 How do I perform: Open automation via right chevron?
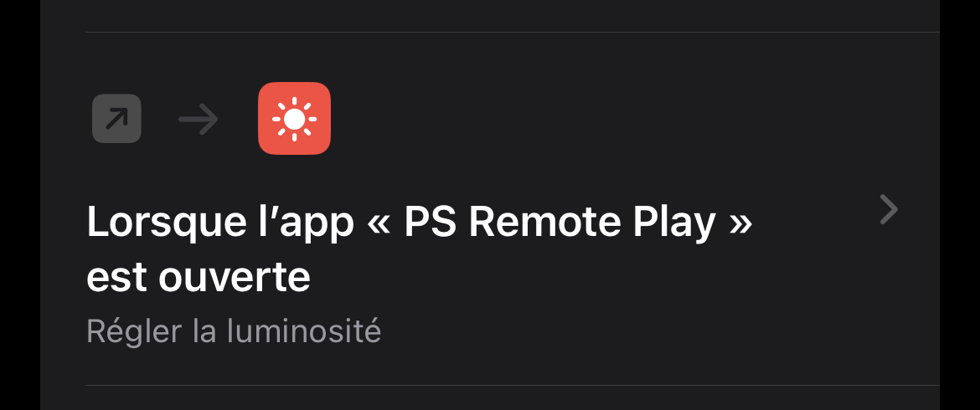pyautogui.click(x=889, y=209)
